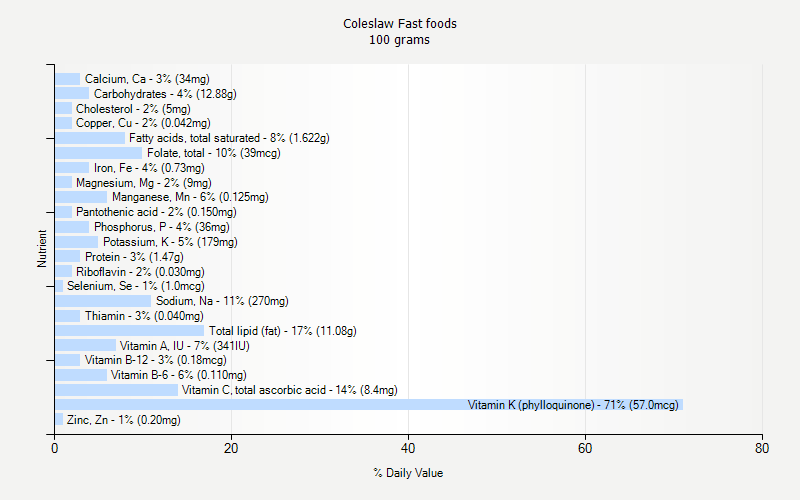Click the x-axis tick label 20
Screen dimensions: 800x500
click(x=231, y=448)
